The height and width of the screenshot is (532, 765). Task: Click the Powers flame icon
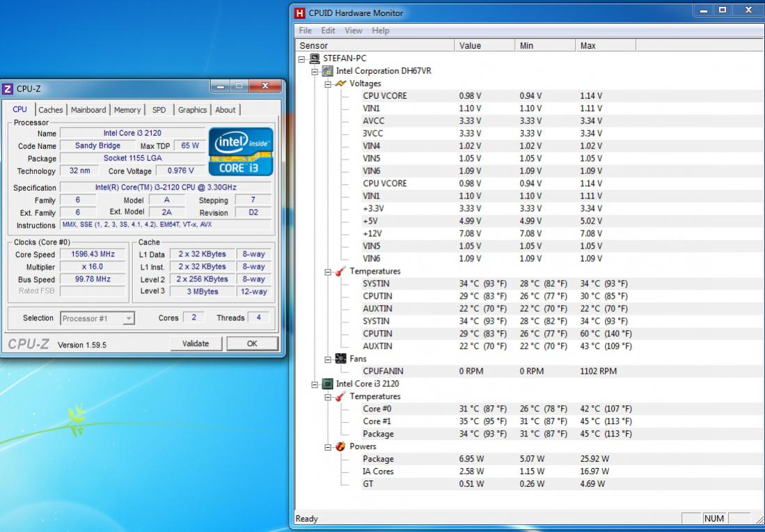[340, 446]
